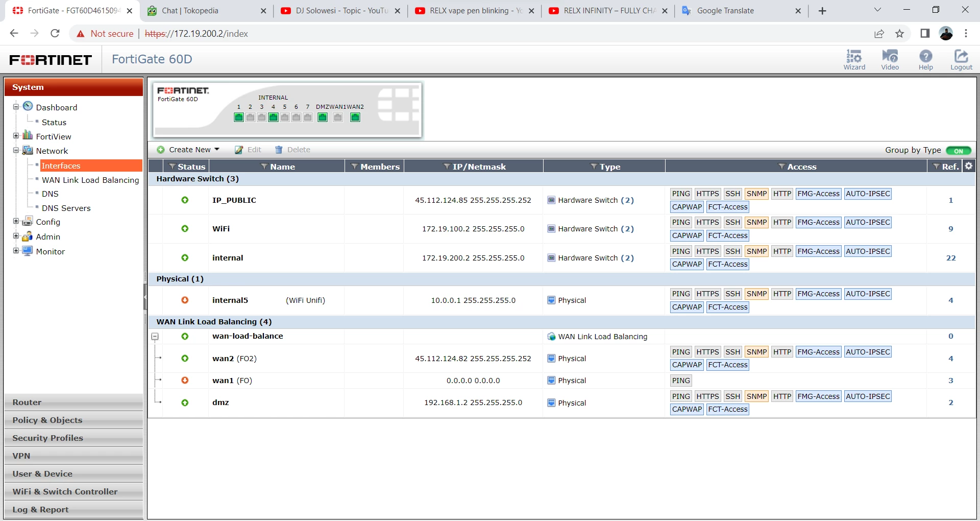Click the IP/Netmask column filter icon
The width and height of the screenshot is (980, 521).
(447, 167)
